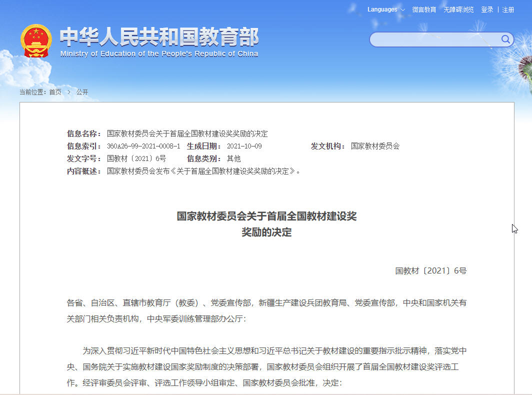
Task: Select the date 2021-10-09
Action: (x=244, y=146)
